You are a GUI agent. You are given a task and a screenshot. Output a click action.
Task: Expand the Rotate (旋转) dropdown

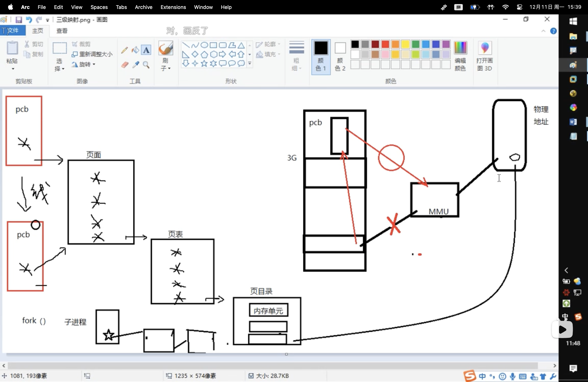pos(94,64)
